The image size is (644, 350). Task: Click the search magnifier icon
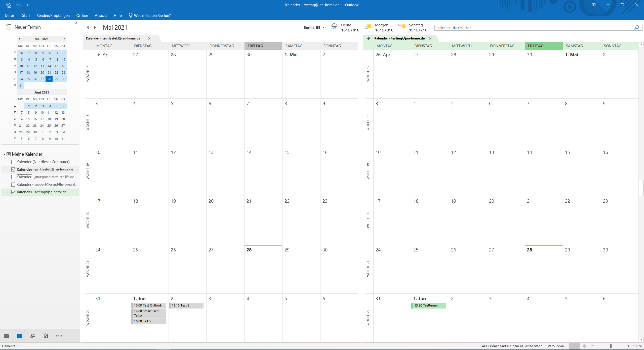(x=637, y=28)
